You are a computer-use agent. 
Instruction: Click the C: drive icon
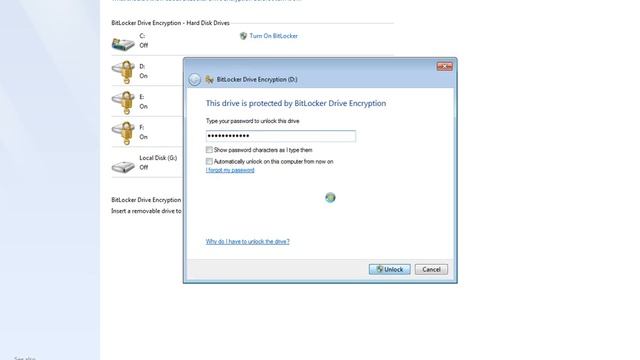123,44
